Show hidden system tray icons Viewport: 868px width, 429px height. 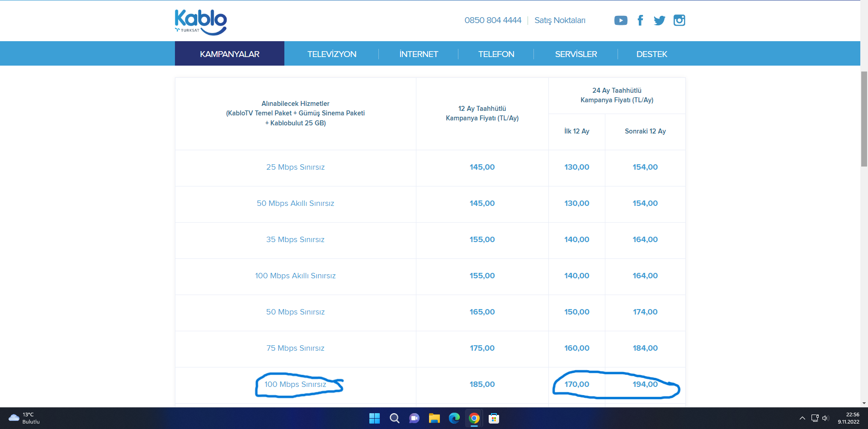(x=802, y=418)
